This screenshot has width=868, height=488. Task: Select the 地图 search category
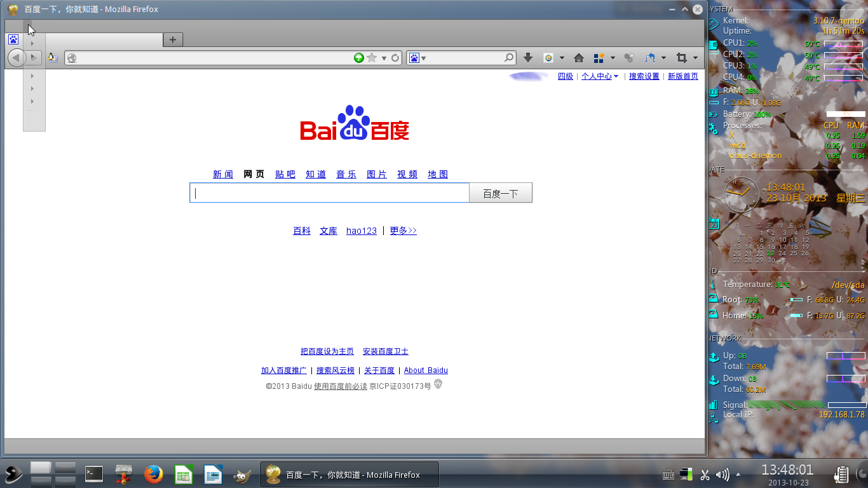[x=438, y=174]
